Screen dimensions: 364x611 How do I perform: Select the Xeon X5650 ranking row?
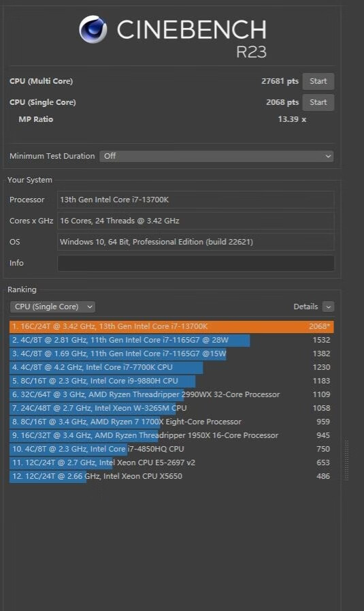[x=171, y=477]
